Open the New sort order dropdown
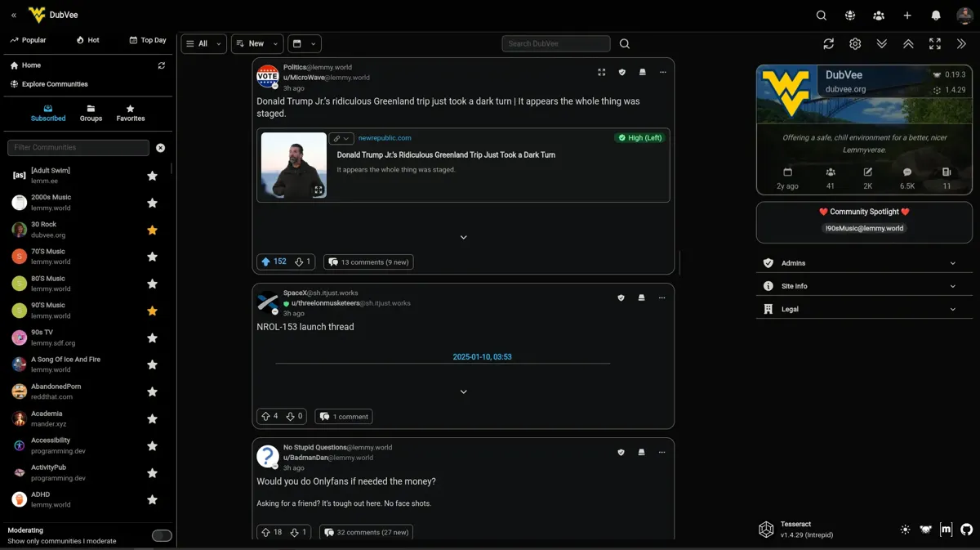 (x=257, y=44)
